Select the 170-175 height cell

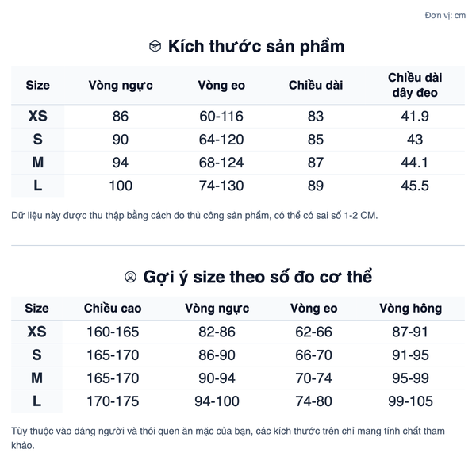pos(111,401)
